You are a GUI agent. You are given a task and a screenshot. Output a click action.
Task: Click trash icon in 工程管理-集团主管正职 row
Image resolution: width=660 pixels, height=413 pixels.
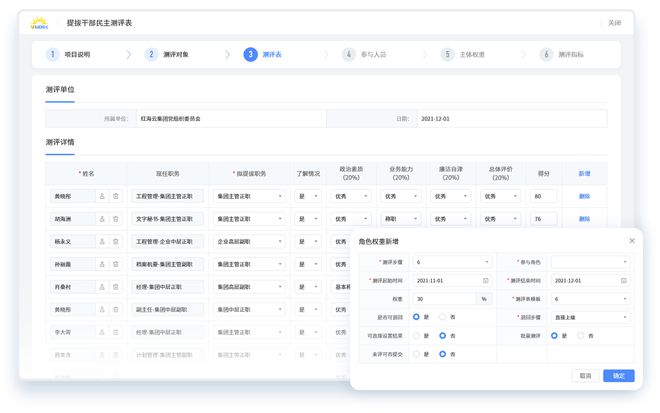[x=115, y=196]
